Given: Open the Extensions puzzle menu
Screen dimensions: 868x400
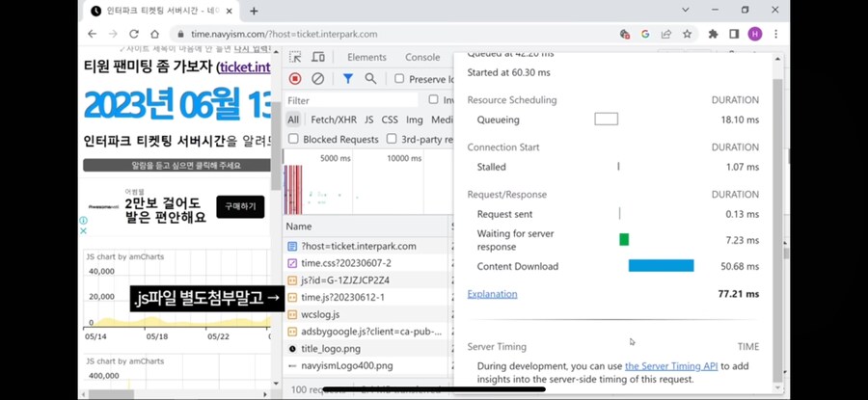Looking at the screenshot, I should click(x=713, y=34).
